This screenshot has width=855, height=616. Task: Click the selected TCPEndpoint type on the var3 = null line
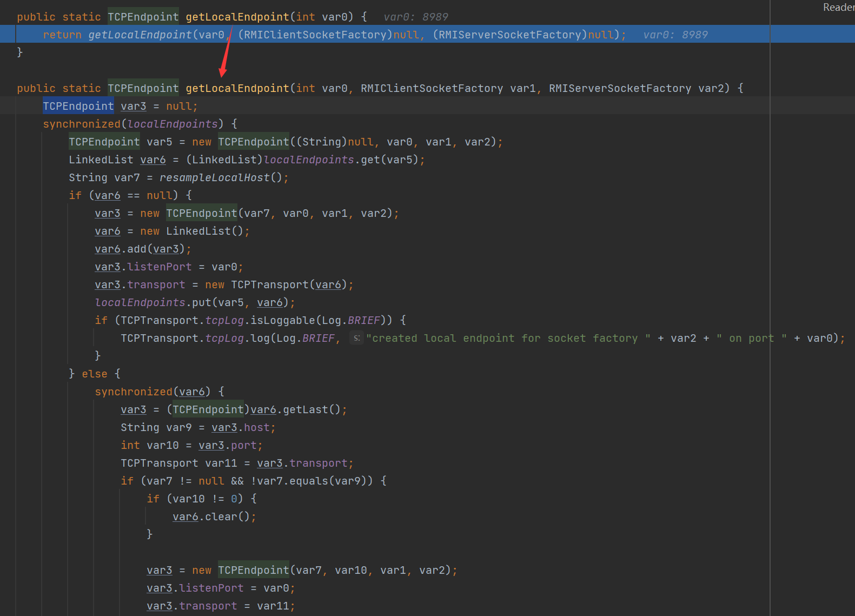pos(78,106)
